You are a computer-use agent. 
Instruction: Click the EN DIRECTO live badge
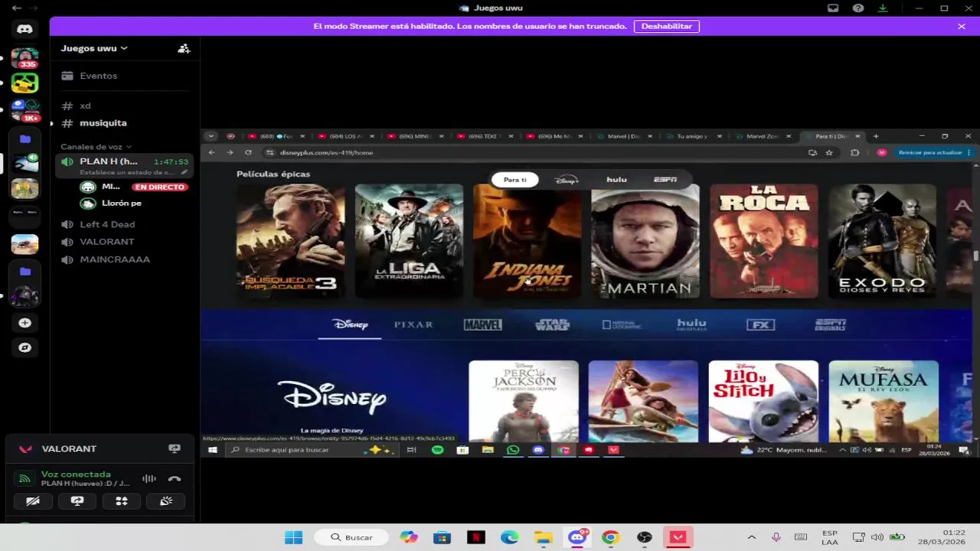[x=159, y=187]
